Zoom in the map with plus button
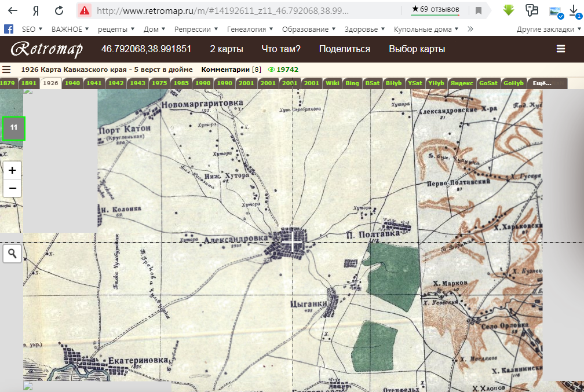This screenshot has width=584, height=392. point(12,170)
